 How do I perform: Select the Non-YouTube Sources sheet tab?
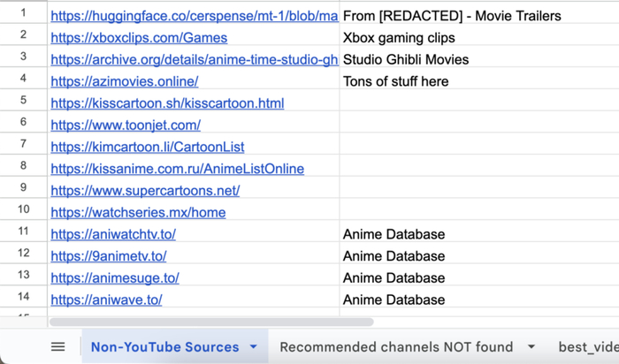(164, 347)
